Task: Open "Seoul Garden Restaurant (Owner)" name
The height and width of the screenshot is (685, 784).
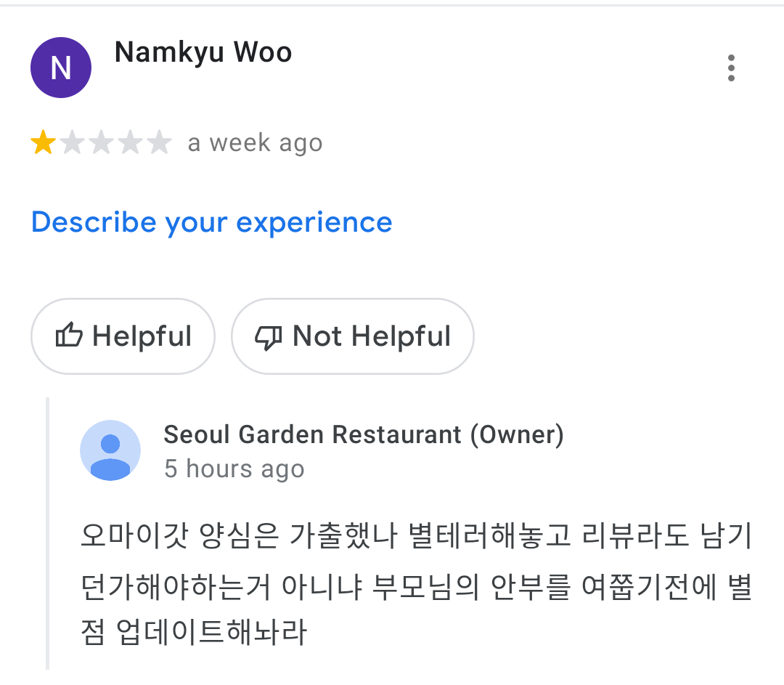Action: point(364,434)
